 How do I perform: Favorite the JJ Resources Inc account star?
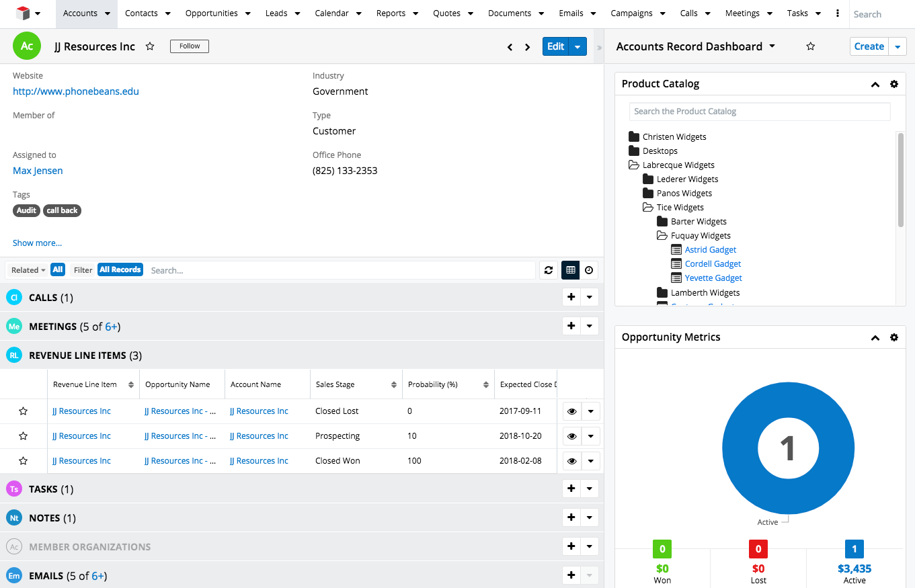point(150,46)
